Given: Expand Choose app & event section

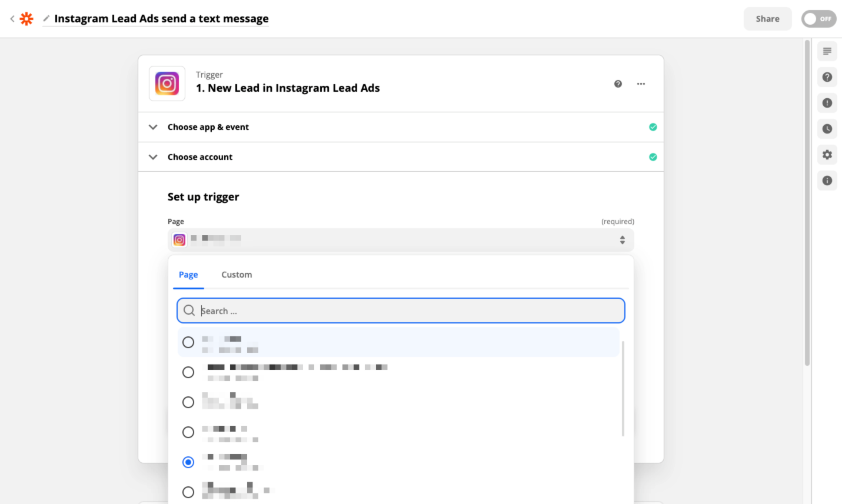Looking at the screenshot, I should (x=401, y=127).
